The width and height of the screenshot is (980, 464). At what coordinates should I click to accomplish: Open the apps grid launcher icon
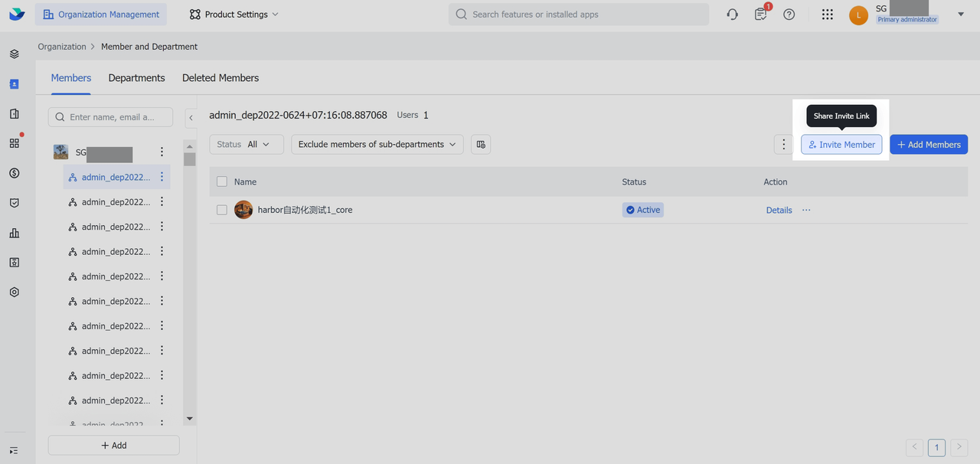827,15
